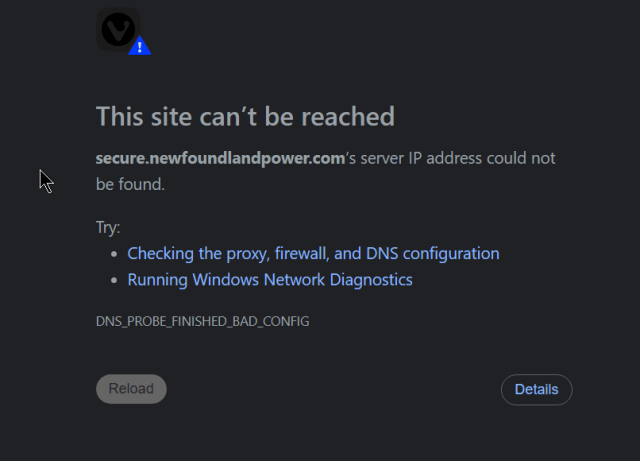Click the word 'Checking' in the first link
The image size is (640, 461).
[x=160, y=254]
